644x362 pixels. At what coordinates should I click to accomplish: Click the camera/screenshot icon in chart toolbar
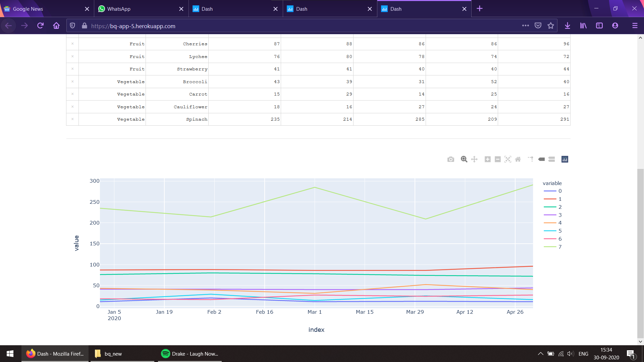coord(451,159)
